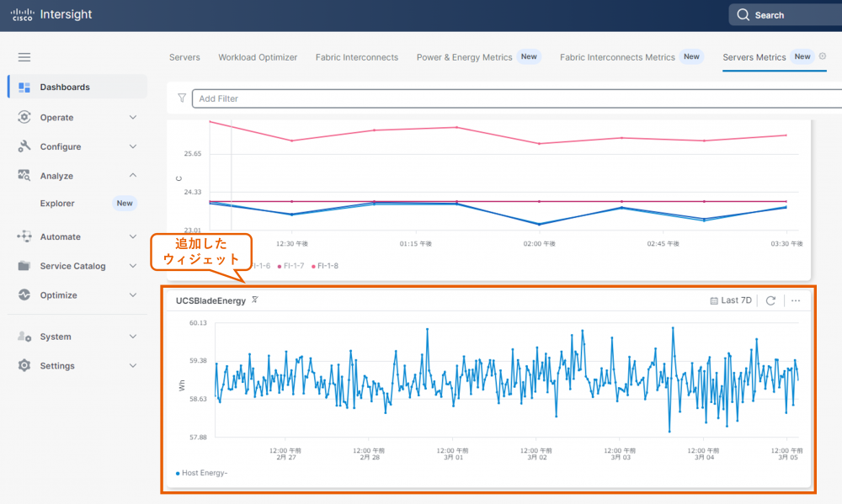The width and height of the screenshot is (842, 504).
Task: Click the filter funnel icon
Action: (x=182, y=98)
